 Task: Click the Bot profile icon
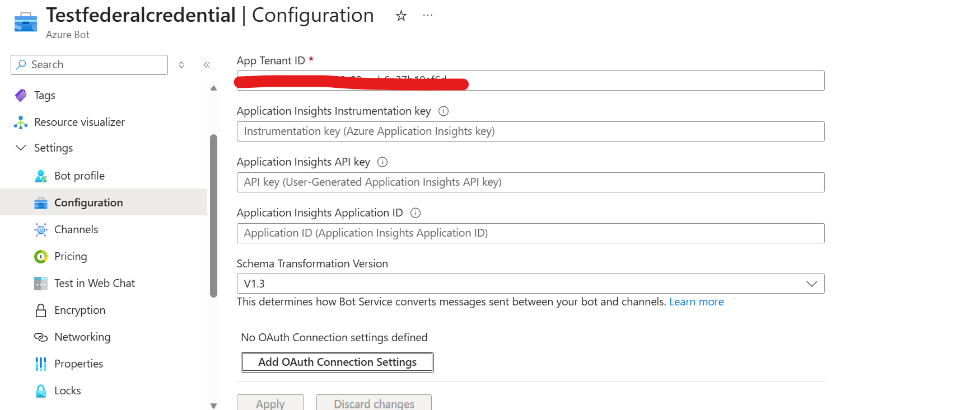[41, 176]
